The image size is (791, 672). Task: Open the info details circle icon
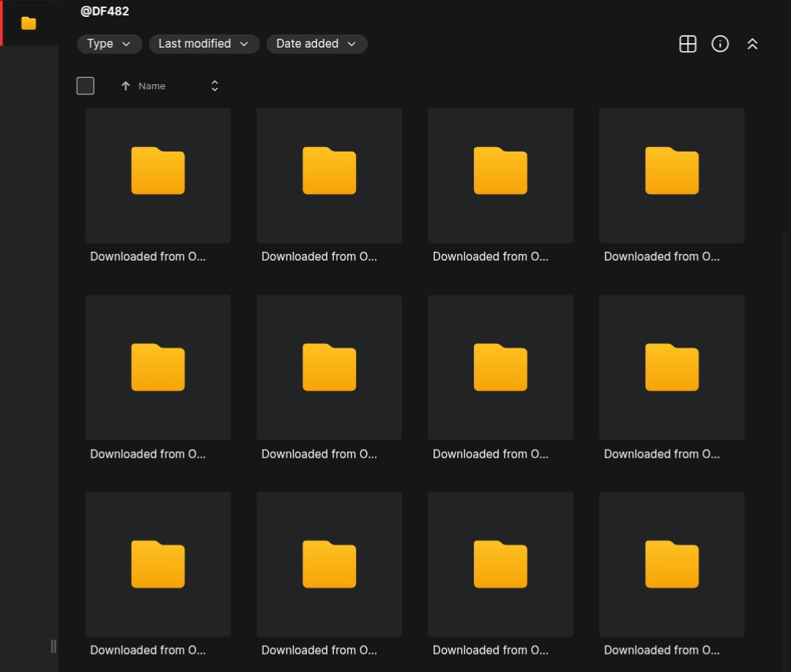[x=720, y=44]
